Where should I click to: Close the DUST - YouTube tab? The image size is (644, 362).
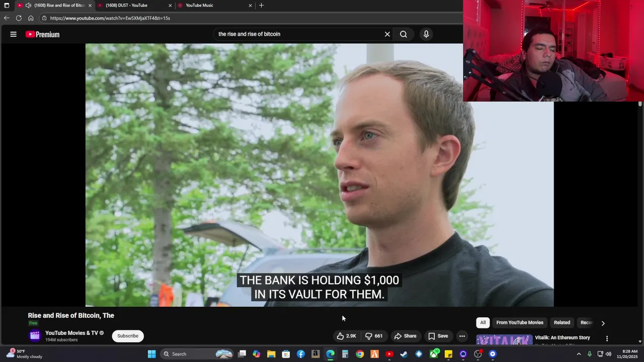coord(170,6)
